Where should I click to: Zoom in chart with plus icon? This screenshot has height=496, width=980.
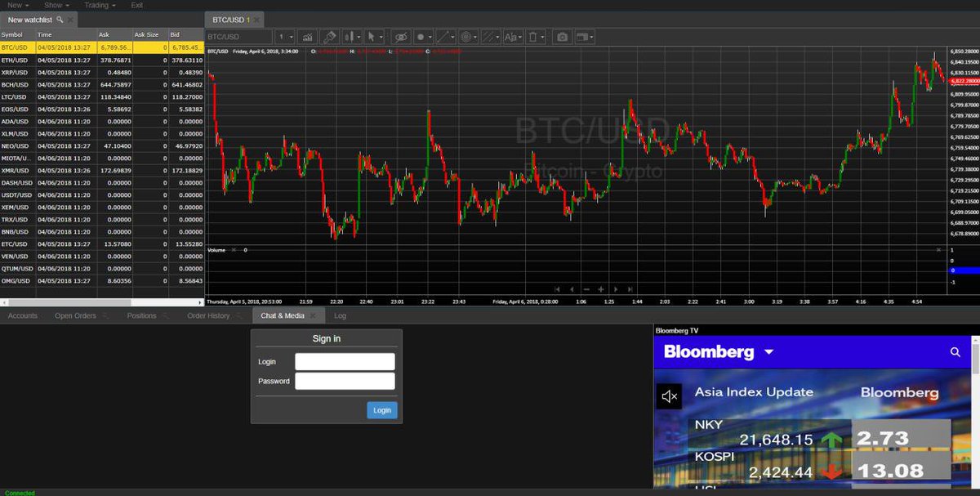click(x=601, y=288)
